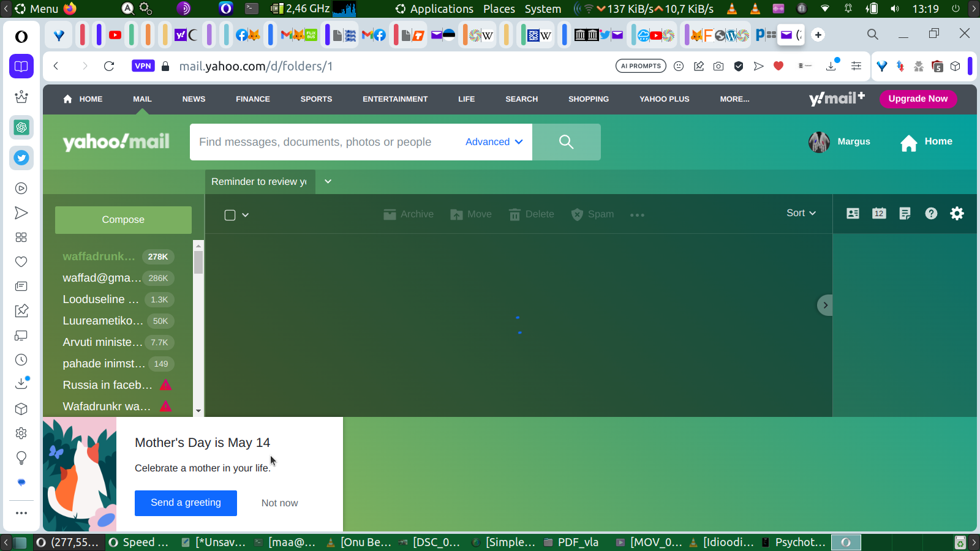Open ChatGPT in the Opera sidebar

(21, 127)
